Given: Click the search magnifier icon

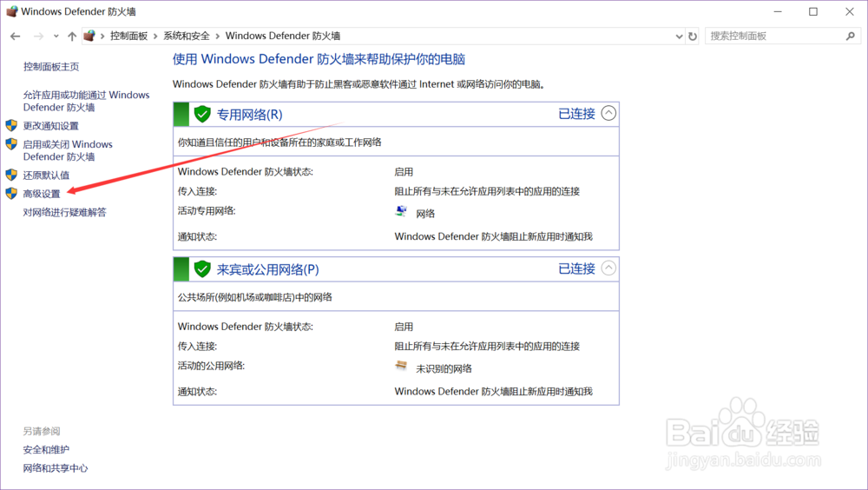Looking at the screenshot, I should point(851,36).
